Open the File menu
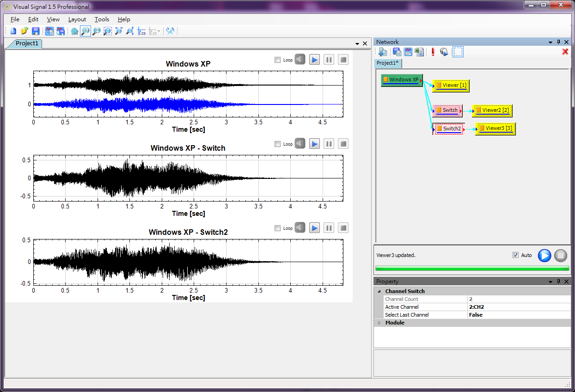This screenshot has width=575, height=392. click(15, 19)
